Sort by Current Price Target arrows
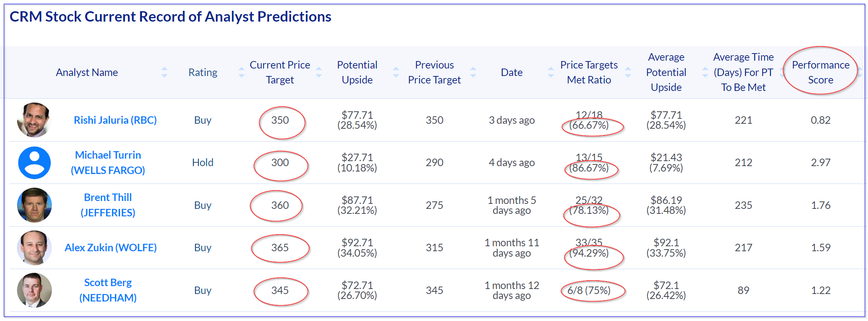The image size is (868, 321). [x=319, y=72]
